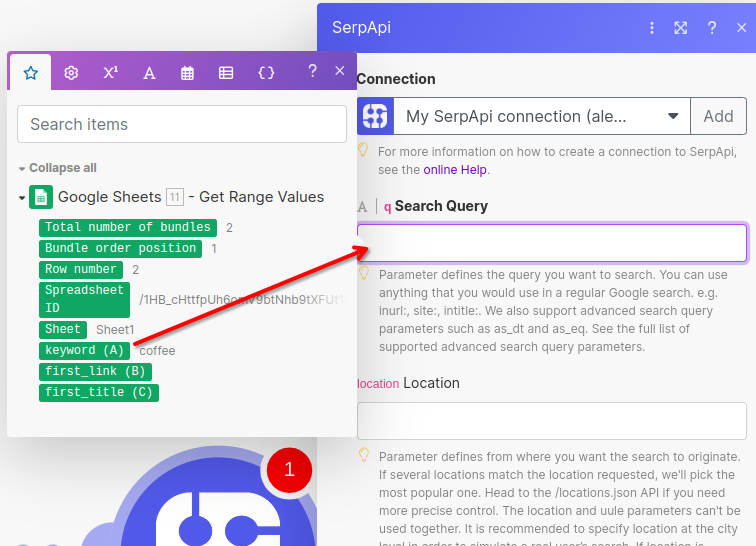The height and width of the screenshot is (546, 756).
Task: Toggle the text type A icon by Search Query
Action: tap(363, 207)
